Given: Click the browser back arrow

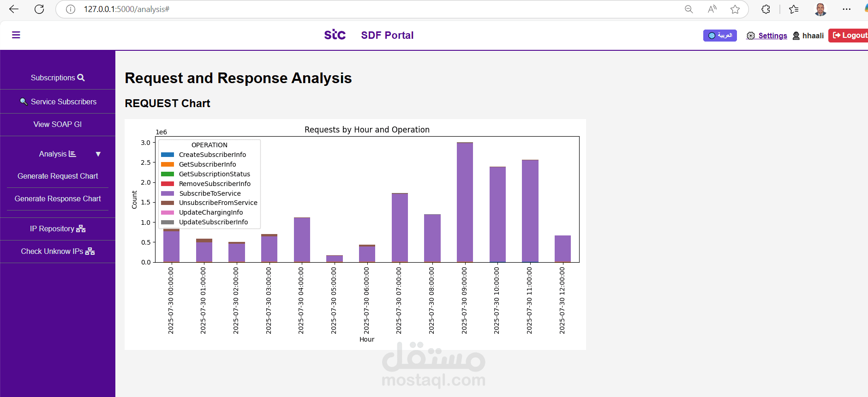Looking at the screenshot, I should pos(14,9).
